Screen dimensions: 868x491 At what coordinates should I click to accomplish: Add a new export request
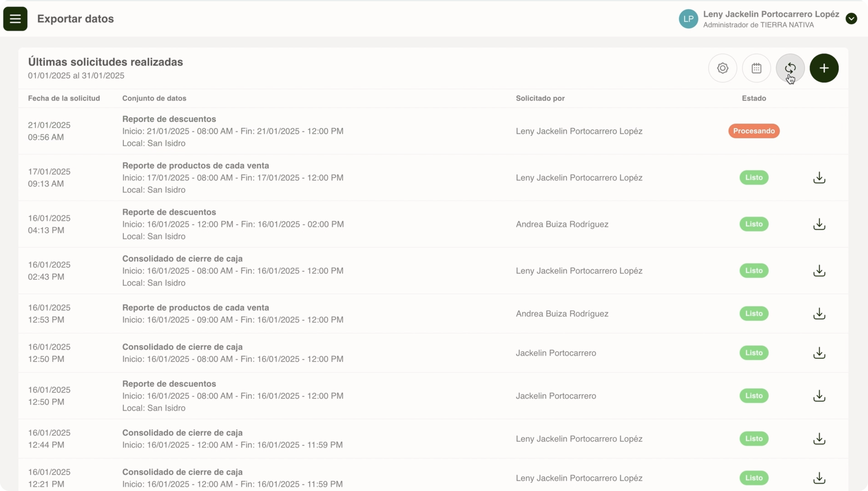[824, 68]
